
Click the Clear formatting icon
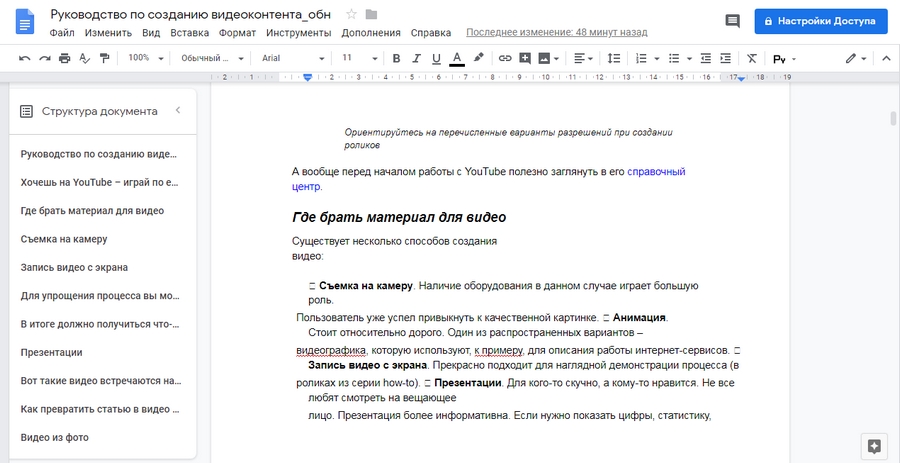click(752, 58)
